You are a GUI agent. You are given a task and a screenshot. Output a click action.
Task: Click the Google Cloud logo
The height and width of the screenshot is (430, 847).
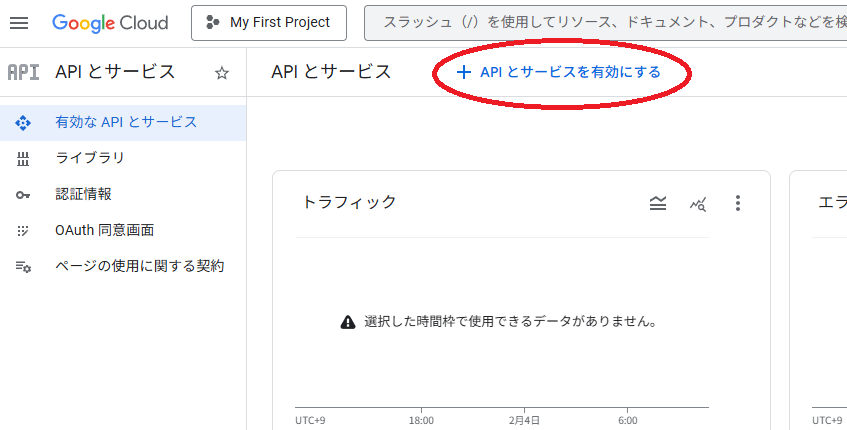coord(110,23)
